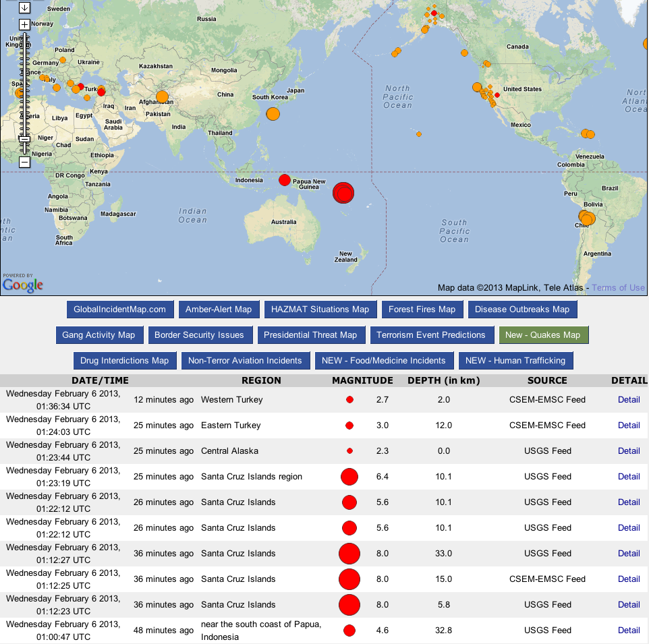View Detail for the Western Turkey quake
Image resolution: width=649 pixels, height=644 pixels.
[x=628, y=400]
